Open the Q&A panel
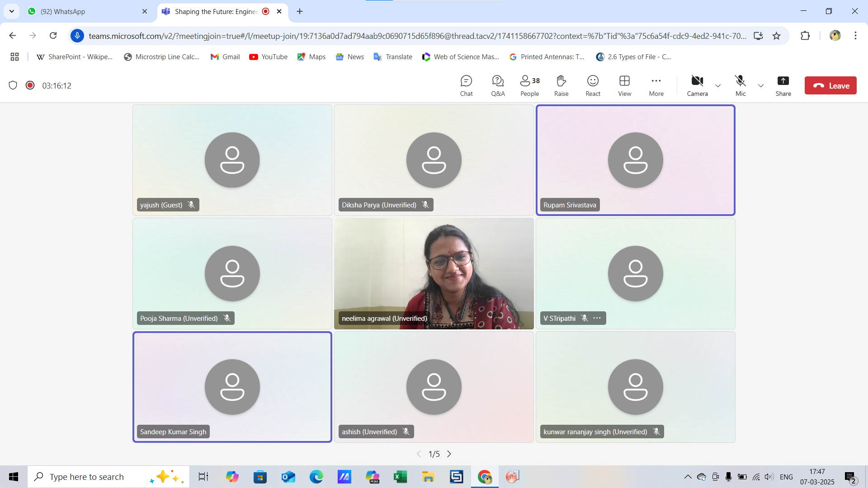 (x=498, y=85)
